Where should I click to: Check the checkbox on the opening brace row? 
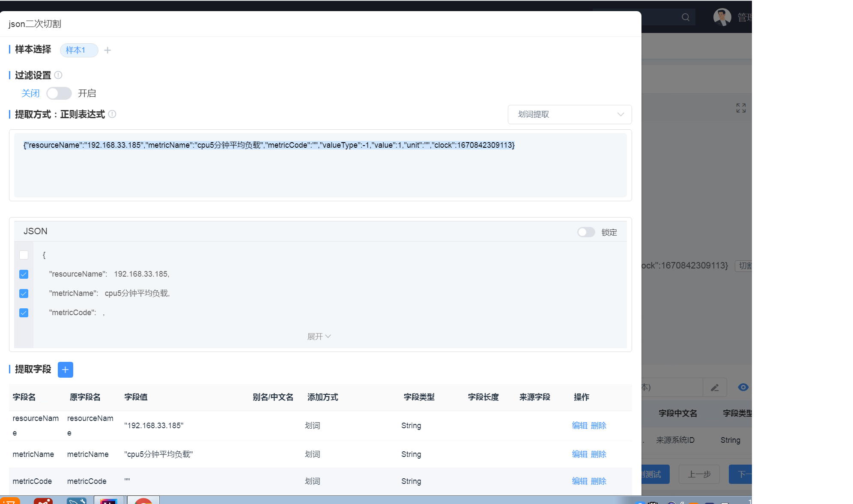[x=24, y=255]
